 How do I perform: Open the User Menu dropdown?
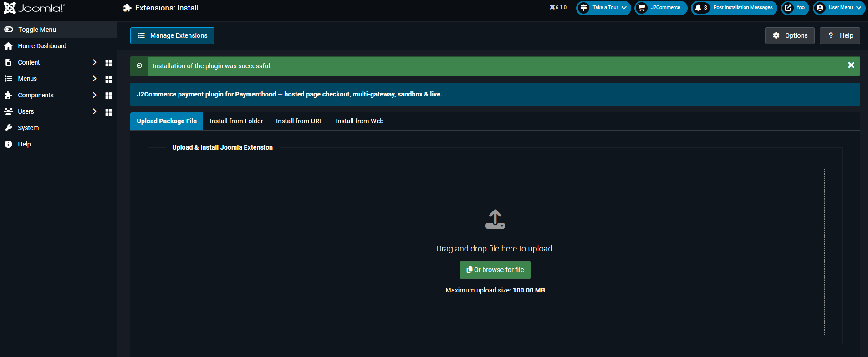839,8
